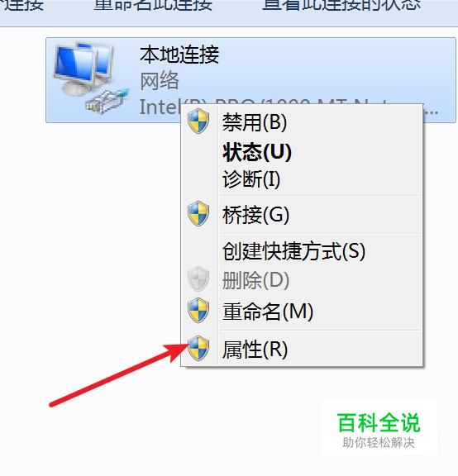Image resolution: width=458 pixels, height=476 pixels.
Task: Click the 百科全说 watermark logo
Action: coord(379,429)
